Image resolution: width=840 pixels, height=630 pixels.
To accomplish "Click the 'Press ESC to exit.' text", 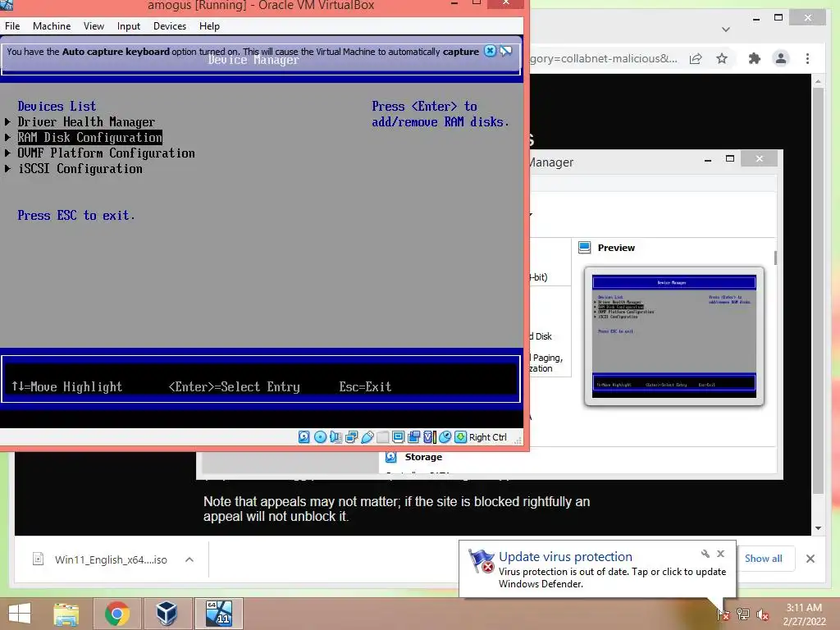I will coord(76,216).
